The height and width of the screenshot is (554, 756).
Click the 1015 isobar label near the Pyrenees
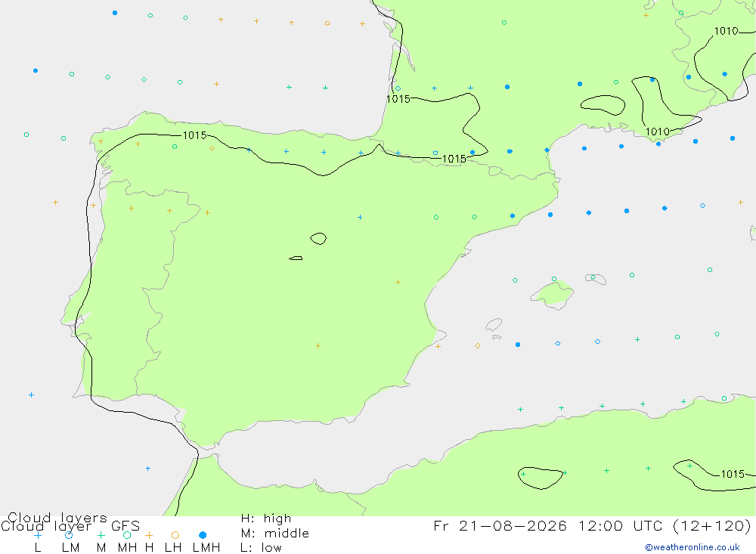pyautogui.click(x=454, y=159)
